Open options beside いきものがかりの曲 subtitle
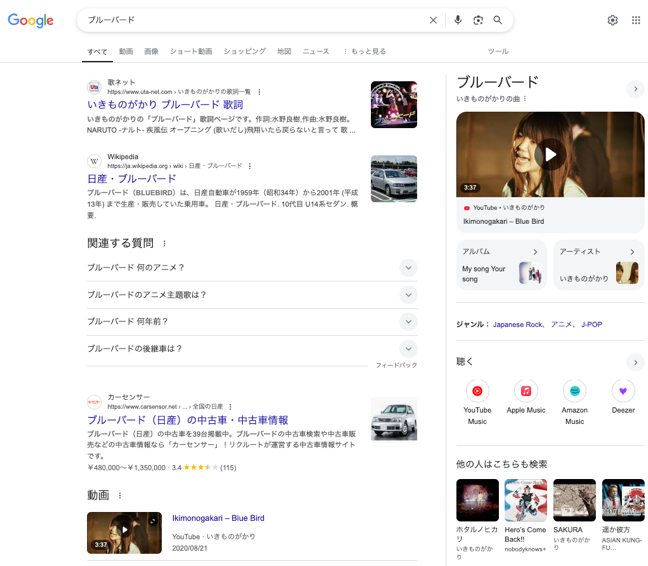 point(525,99)
